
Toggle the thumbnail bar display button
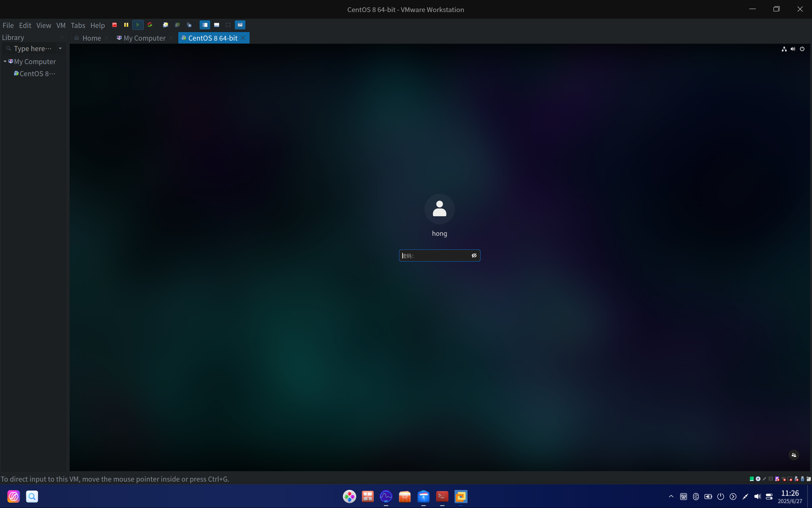[x=217, y=25]
